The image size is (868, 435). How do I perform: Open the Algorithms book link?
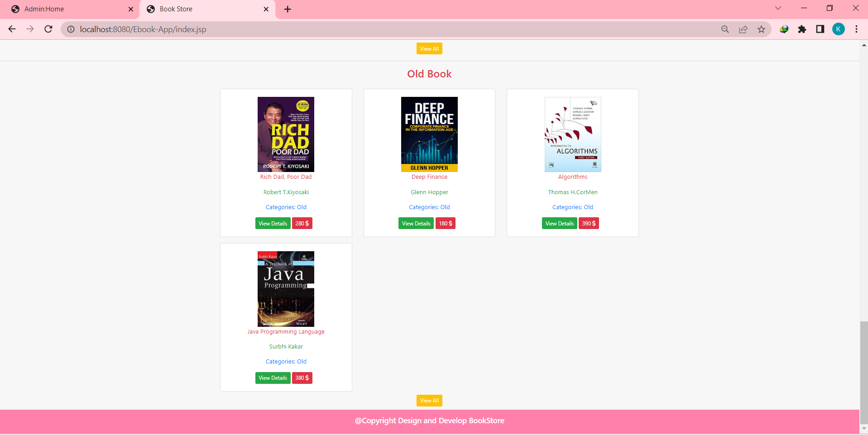pos(572,177)
